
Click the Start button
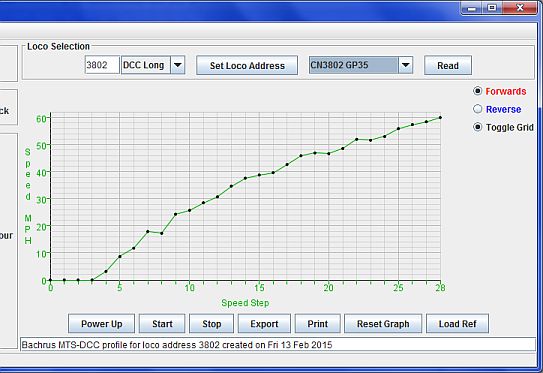162,323
